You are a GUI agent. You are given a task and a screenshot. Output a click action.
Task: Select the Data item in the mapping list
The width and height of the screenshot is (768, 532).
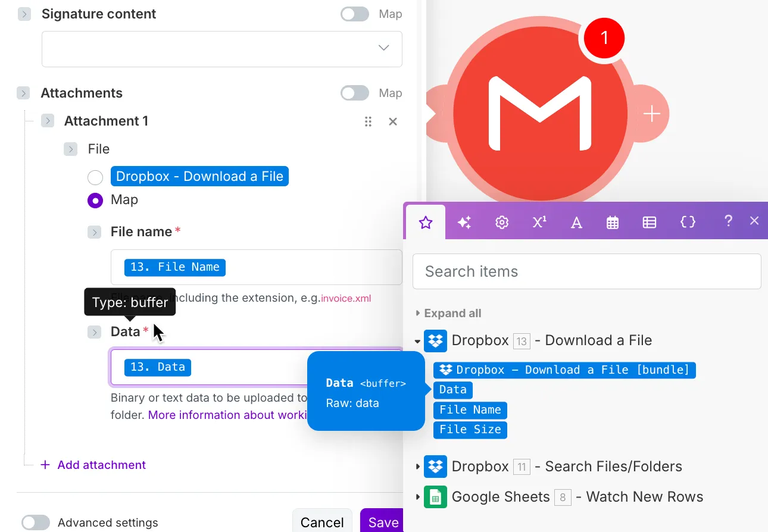(x=453, y=390)
